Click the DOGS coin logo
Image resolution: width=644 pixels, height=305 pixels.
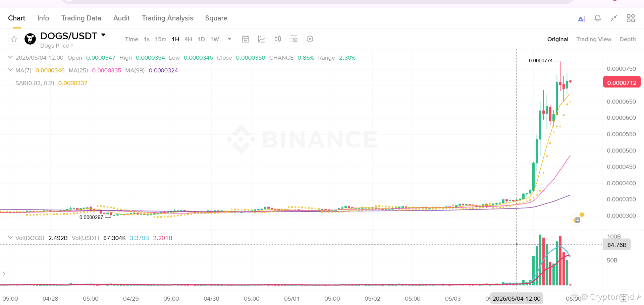point(30,39)
